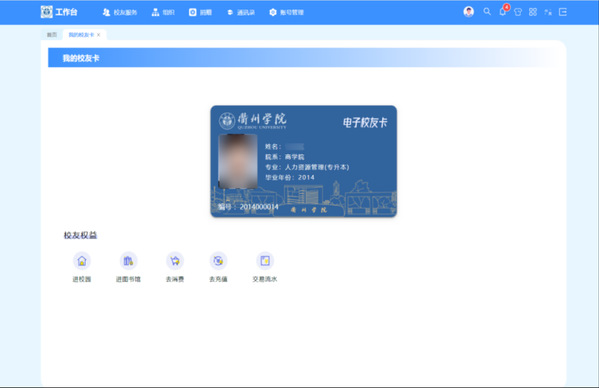Open the search magnifier icon
The height and width of the screenshot is (388, 599).
tap(487, 12)
